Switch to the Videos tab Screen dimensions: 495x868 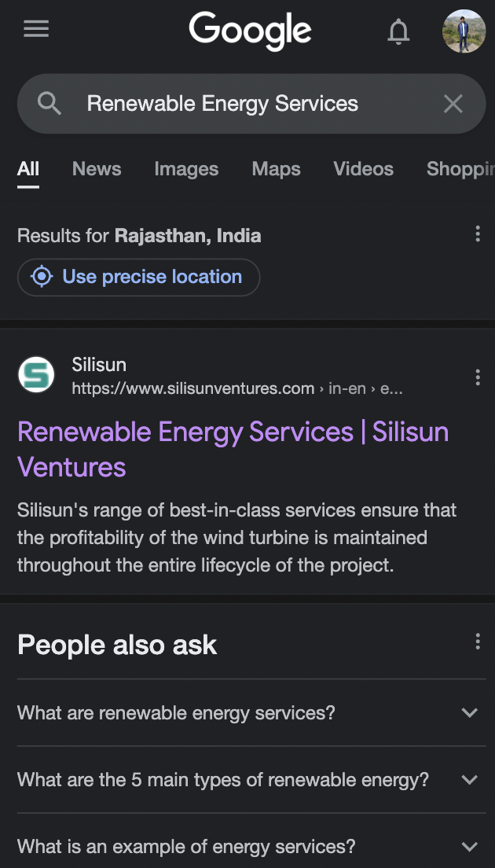click(363, 169)
